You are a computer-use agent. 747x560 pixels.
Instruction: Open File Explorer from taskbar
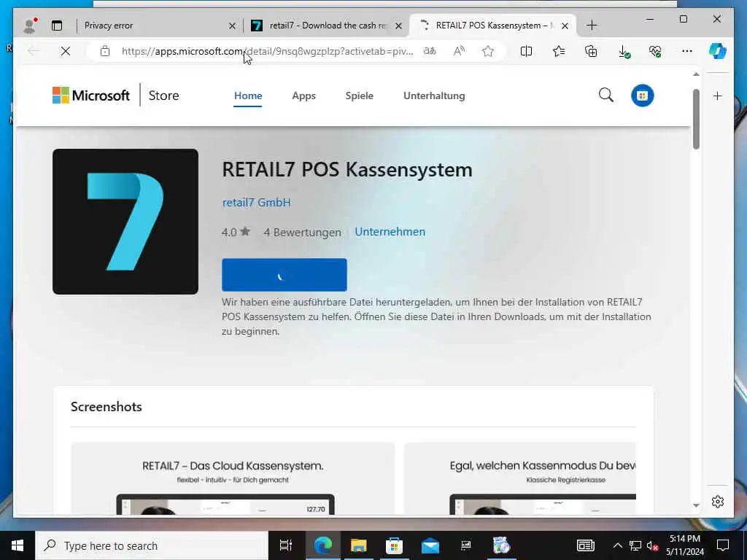(358, 545)
